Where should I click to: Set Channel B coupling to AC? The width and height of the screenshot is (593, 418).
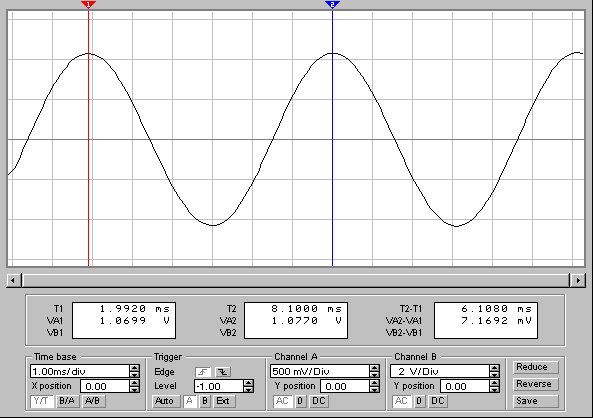tap(401, 401)
